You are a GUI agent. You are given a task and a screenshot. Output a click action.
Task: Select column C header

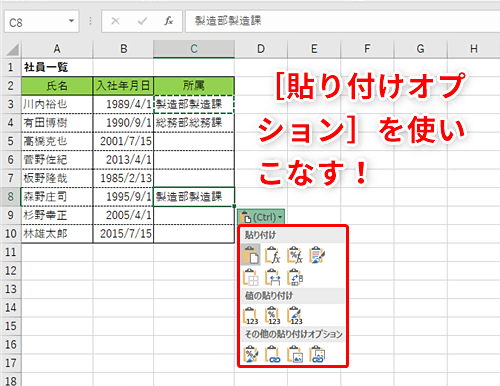194,49
